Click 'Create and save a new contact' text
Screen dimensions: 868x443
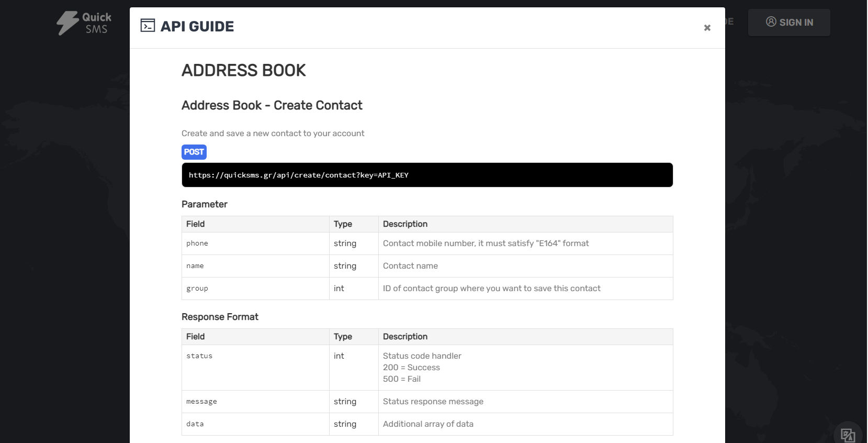(273, 134)
